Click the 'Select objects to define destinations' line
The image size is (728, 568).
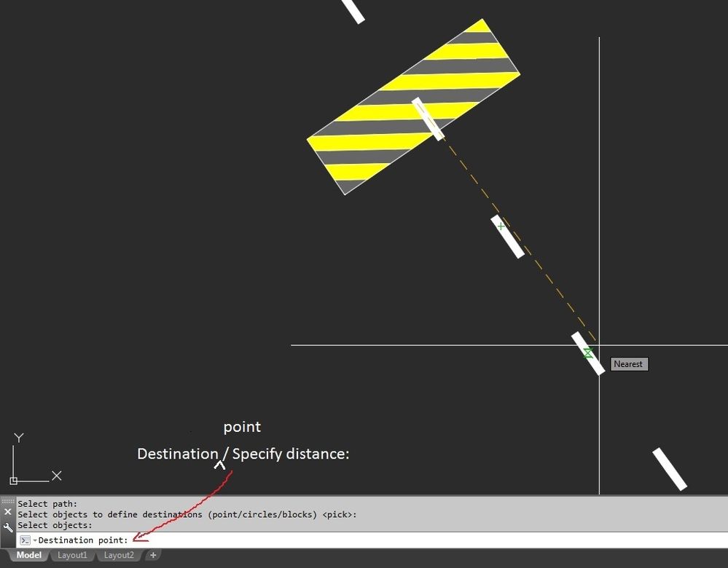point(187,515)
